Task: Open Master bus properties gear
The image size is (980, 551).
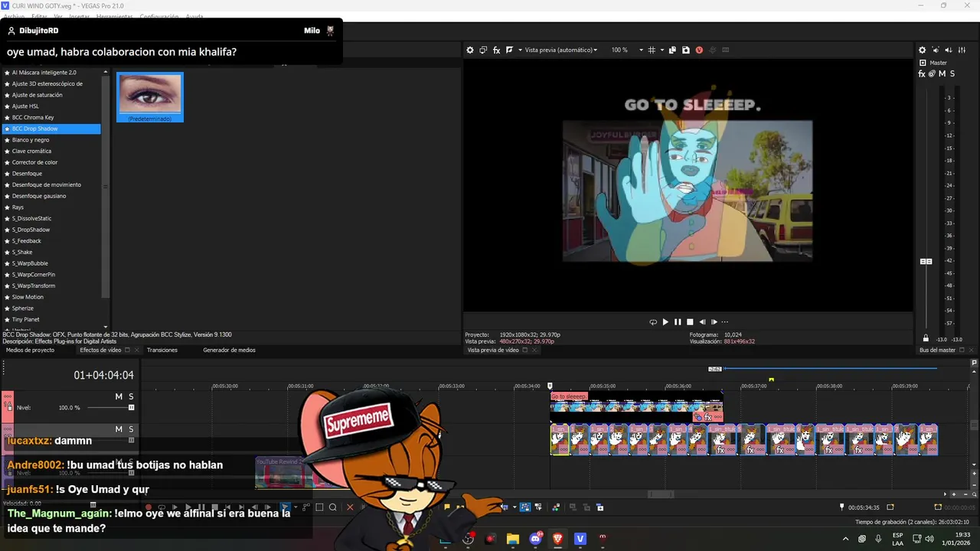Action: [x=922, y=50]
